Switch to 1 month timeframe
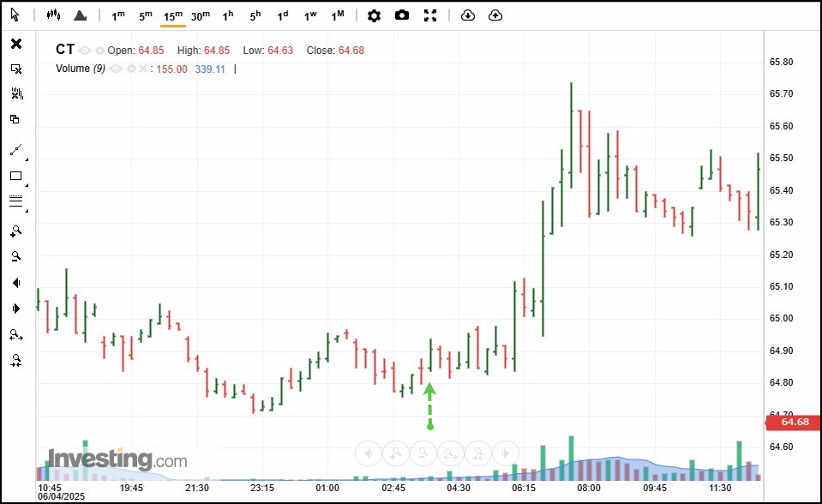Image resolution: width=822 pixels, height=504 pixels. point(338,15)
